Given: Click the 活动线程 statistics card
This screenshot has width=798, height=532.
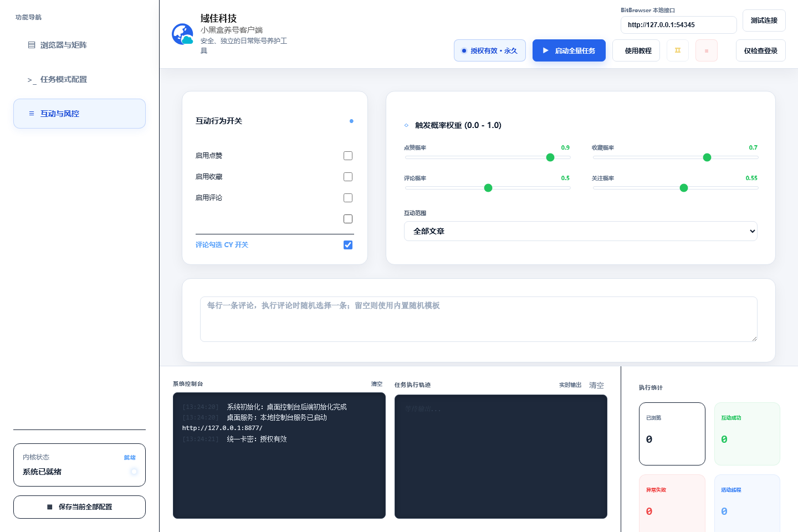Looking at the screenshot, I should click(x=747, y=503).
